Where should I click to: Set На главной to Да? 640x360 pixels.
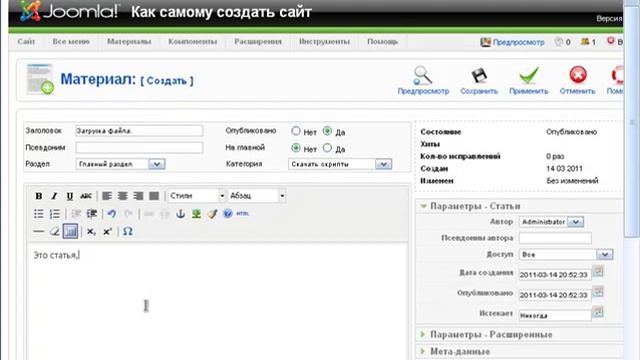pos(327,148)
